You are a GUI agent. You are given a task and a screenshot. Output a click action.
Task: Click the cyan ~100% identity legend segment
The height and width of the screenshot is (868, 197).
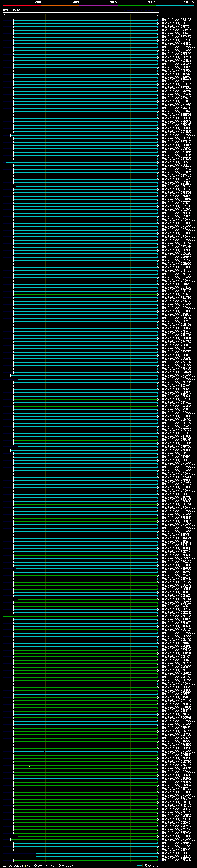[175, 6]
